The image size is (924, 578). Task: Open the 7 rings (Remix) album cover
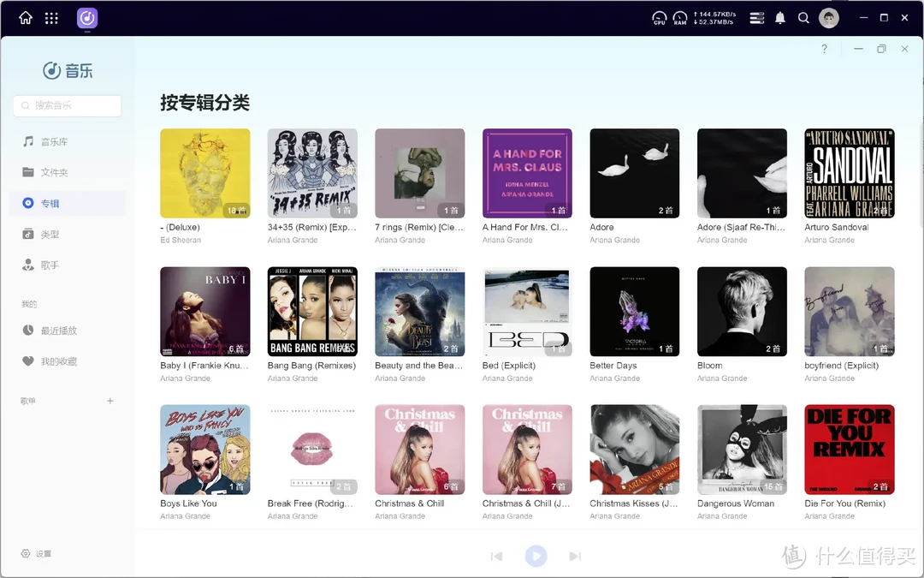(419, 173)
